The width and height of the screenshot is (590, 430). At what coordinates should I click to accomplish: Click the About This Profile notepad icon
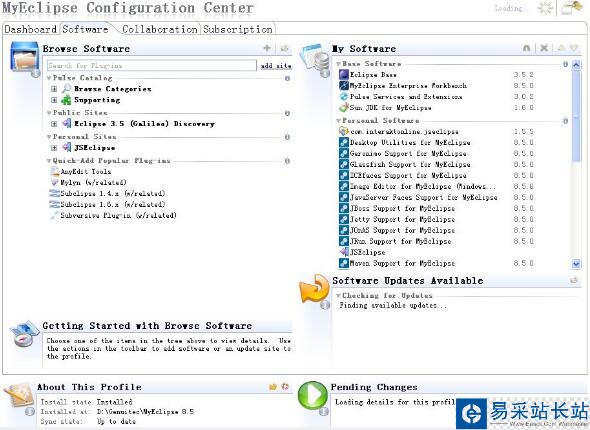tap(19, 396)
